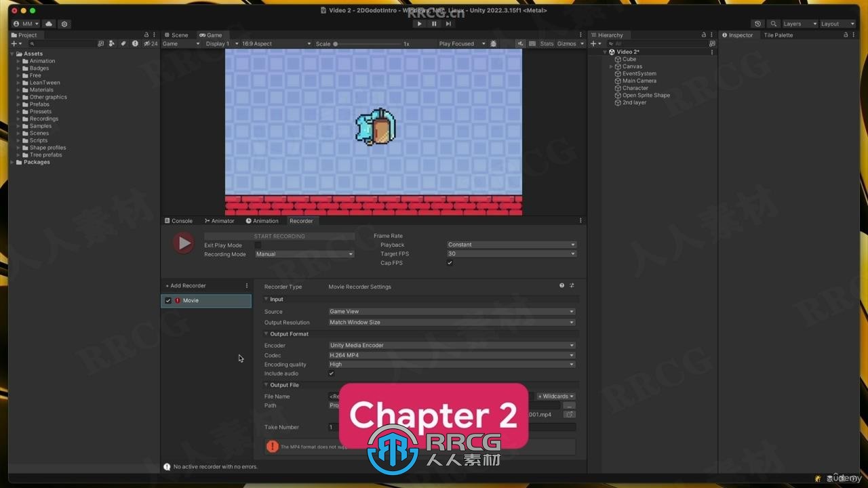Open the Recording Mode Manual dropdown
The width and height of the screenshot is (868, 488).
point(304,254)
